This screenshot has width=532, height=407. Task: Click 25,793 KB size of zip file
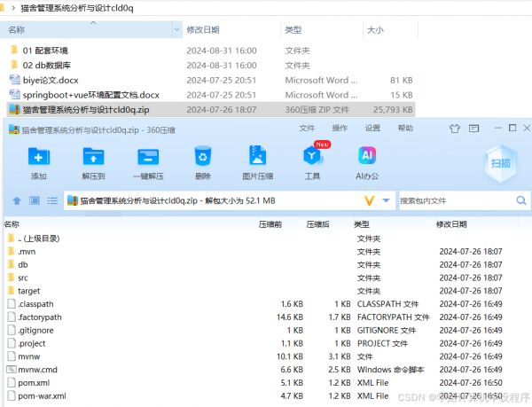[393, 110]
